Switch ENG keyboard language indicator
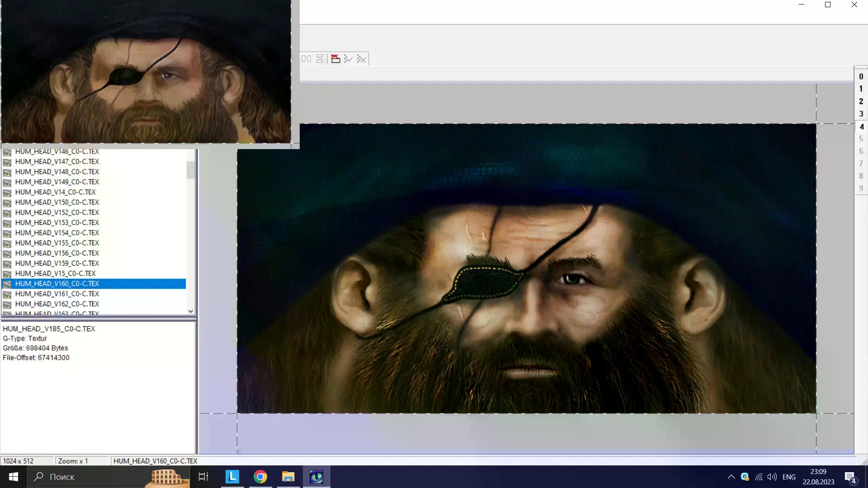 (x=789, y=477)
